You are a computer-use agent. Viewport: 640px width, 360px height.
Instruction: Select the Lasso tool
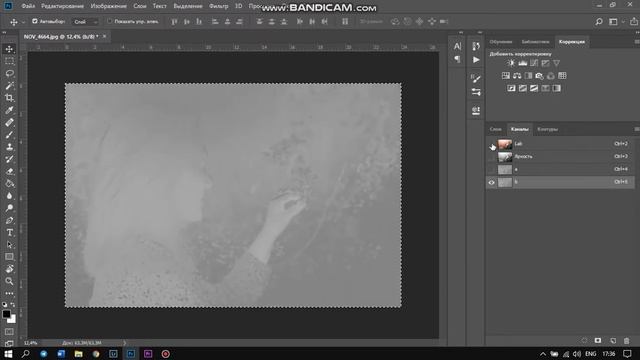[9, 73]
